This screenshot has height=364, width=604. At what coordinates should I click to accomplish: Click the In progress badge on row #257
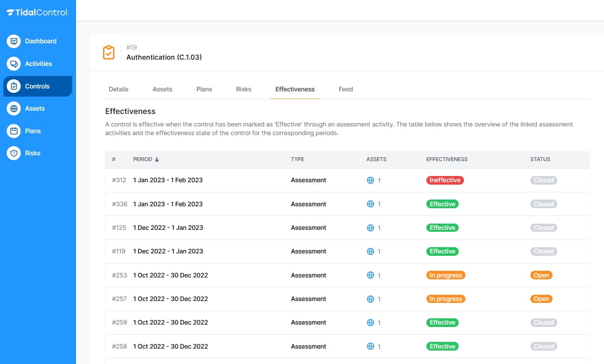(x=446, y=299)
